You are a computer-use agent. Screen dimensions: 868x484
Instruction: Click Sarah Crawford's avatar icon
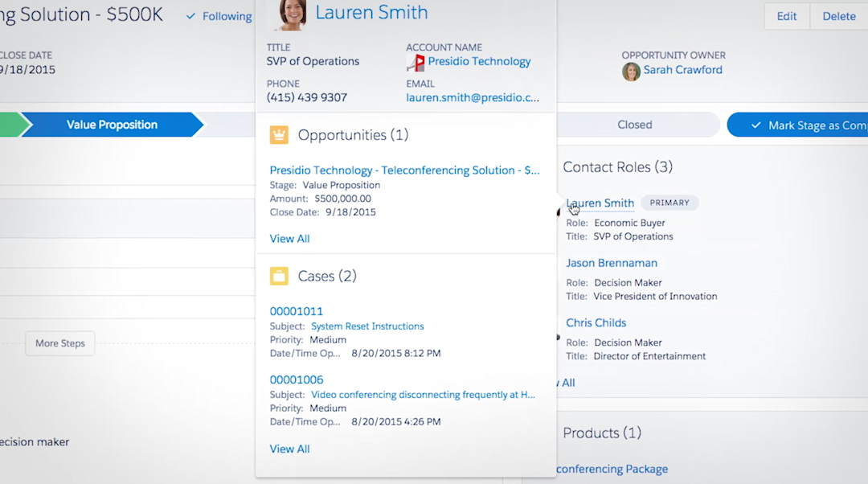[x=631, y=72]
